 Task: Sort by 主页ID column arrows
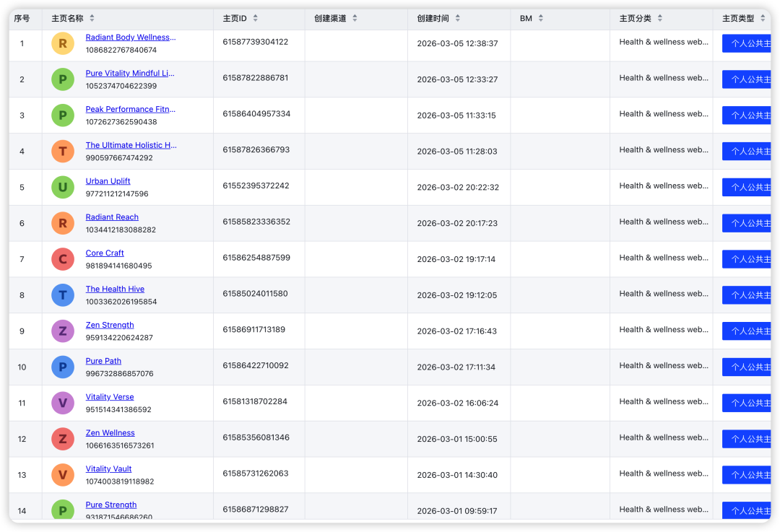(255, 18)
